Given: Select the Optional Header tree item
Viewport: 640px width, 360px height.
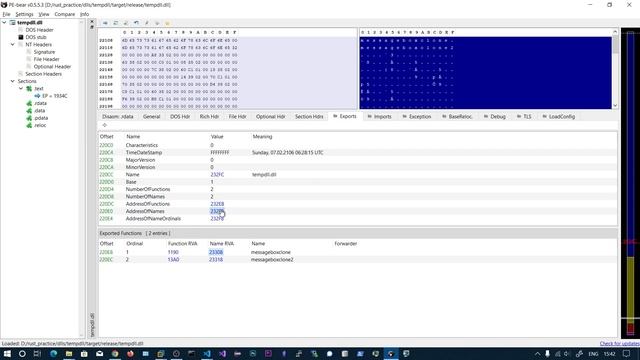Looking at the screenshot, I should 52,67.
